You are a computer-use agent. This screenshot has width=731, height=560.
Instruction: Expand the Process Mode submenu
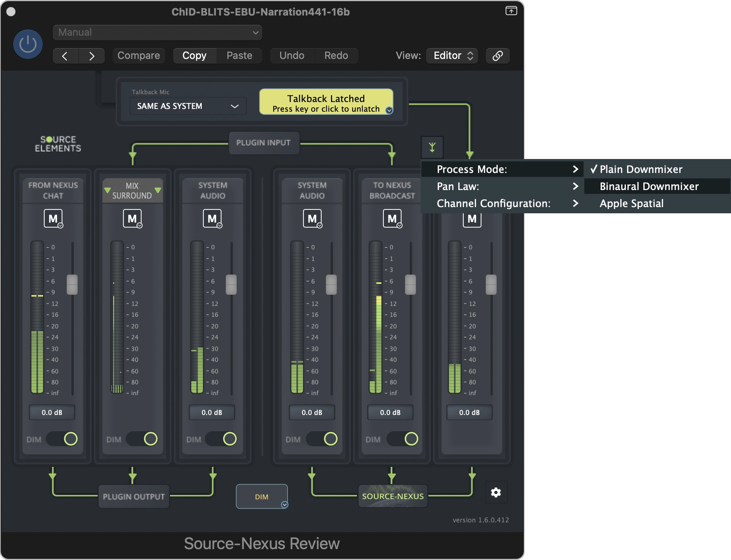502,169
